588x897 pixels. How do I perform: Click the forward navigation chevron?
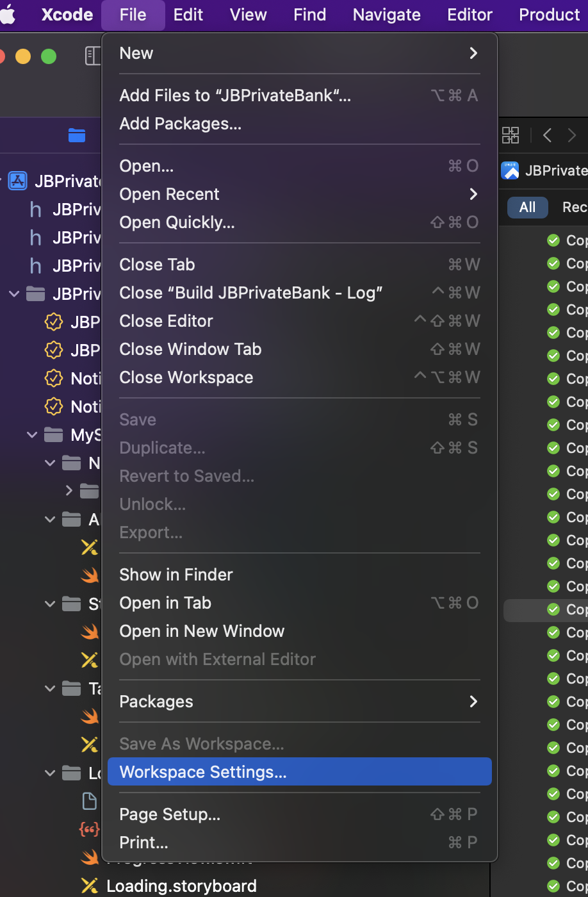click(x=572, y=135)
